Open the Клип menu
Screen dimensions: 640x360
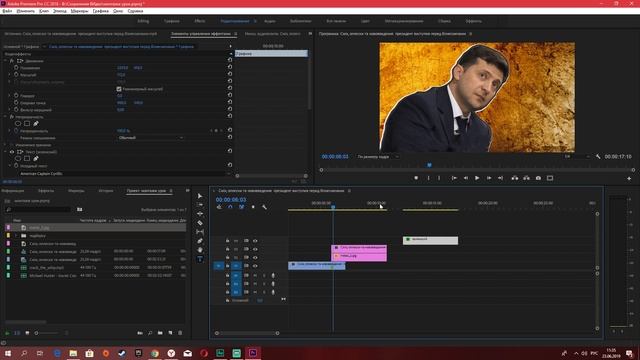[44, 11]
